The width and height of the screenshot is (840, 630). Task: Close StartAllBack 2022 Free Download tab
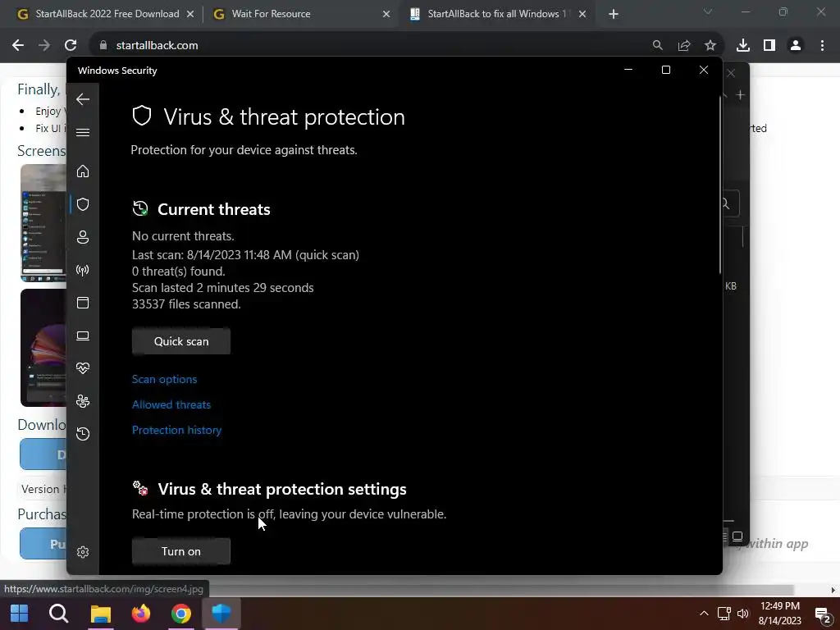(190, 15)
